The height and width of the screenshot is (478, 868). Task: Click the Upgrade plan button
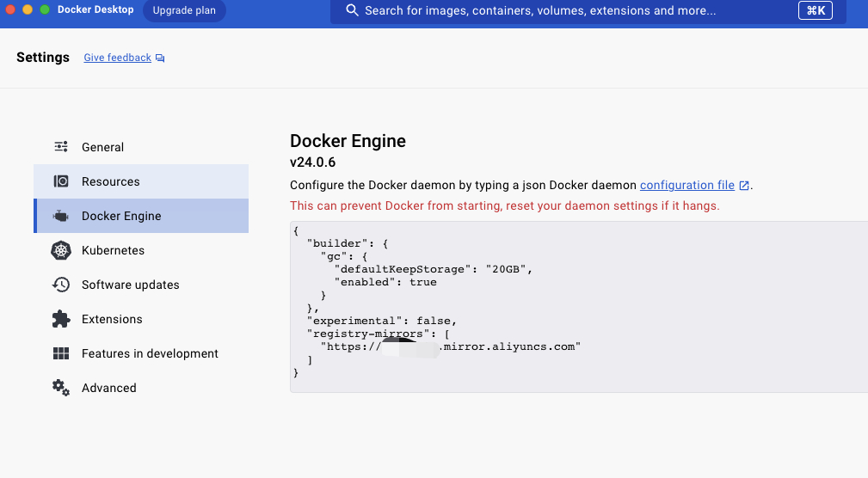pyautogui.click(x=184, y=10)
